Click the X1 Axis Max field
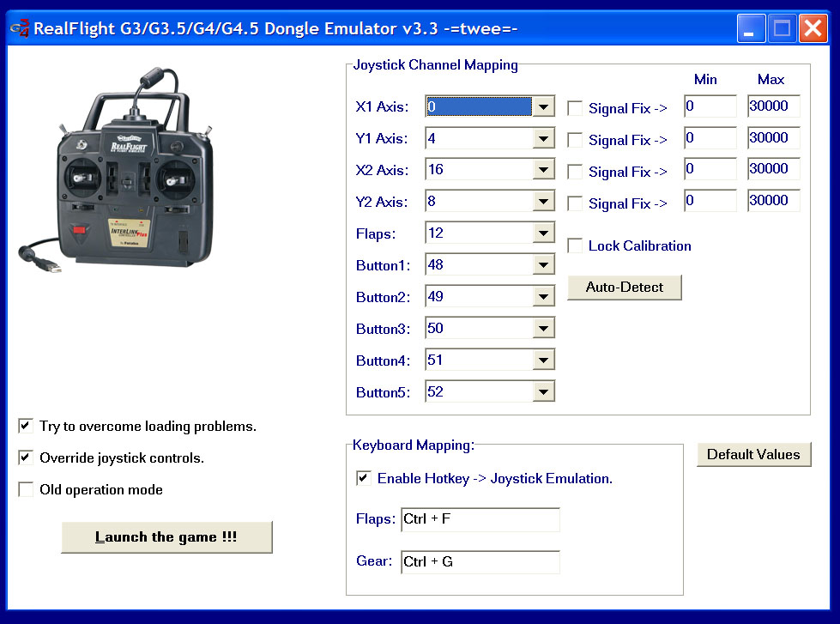Screen dimensions: 840x624 (774, 106)
